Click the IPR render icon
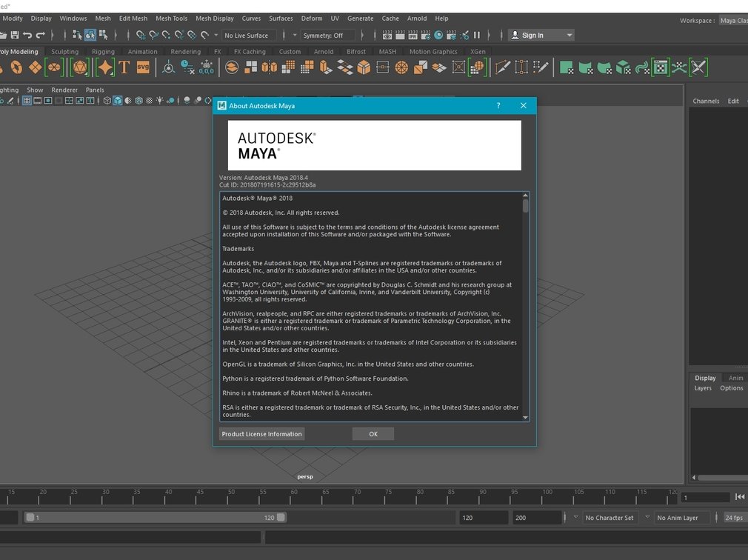Image resolution: width=748 pixels, height=560 pixels. click(413, 35)
